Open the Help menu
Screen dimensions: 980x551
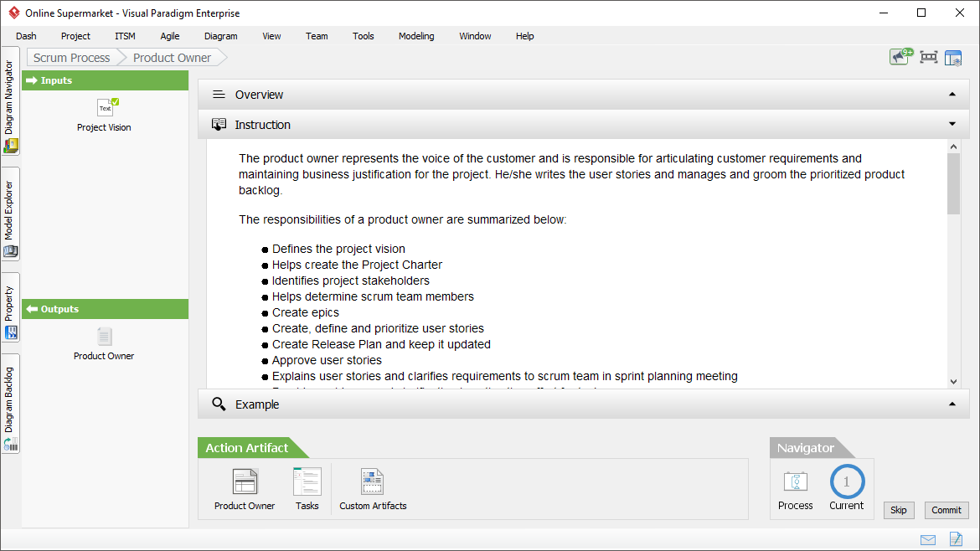525,36
